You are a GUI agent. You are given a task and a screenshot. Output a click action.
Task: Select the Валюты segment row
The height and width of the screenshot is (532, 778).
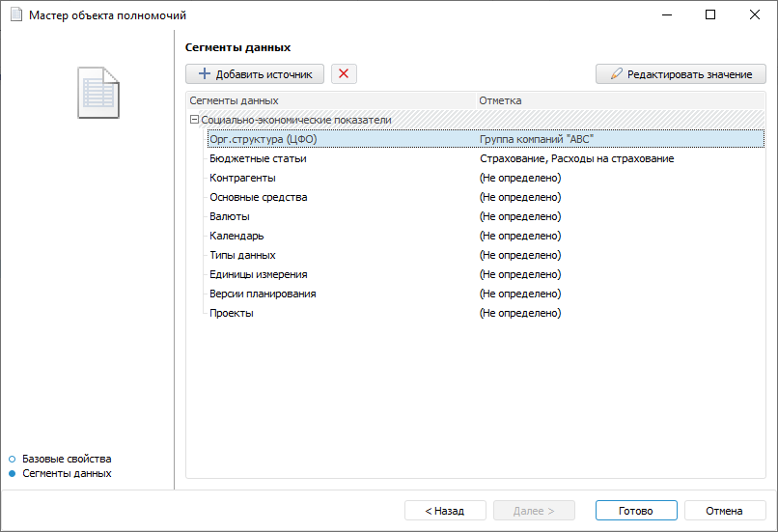click(230, 216)
